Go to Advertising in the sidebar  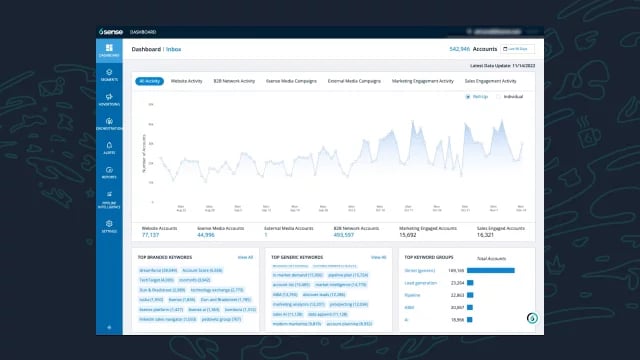pos(109,100)
